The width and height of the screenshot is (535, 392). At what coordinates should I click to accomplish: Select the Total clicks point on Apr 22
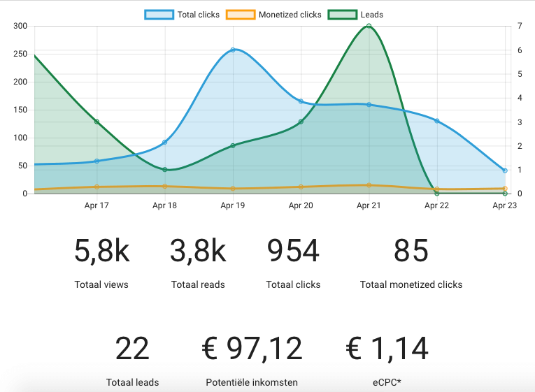(436, 121)
